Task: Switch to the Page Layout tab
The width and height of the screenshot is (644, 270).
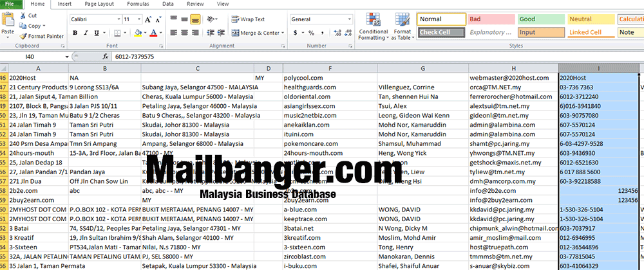Action: click(x=99, y=4)
